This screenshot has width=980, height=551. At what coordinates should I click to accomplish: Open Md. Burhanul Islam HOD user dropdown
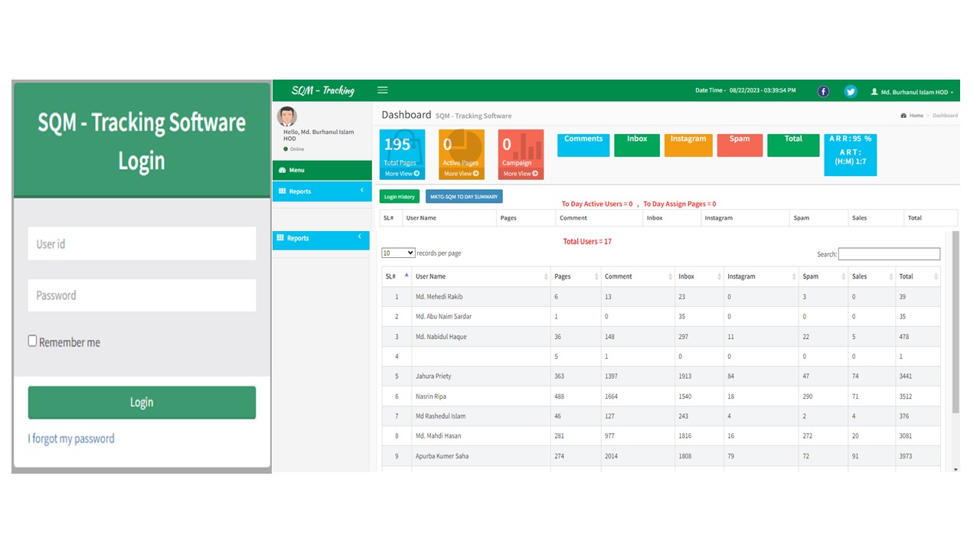pyautogui.click(x=912, y=92)
